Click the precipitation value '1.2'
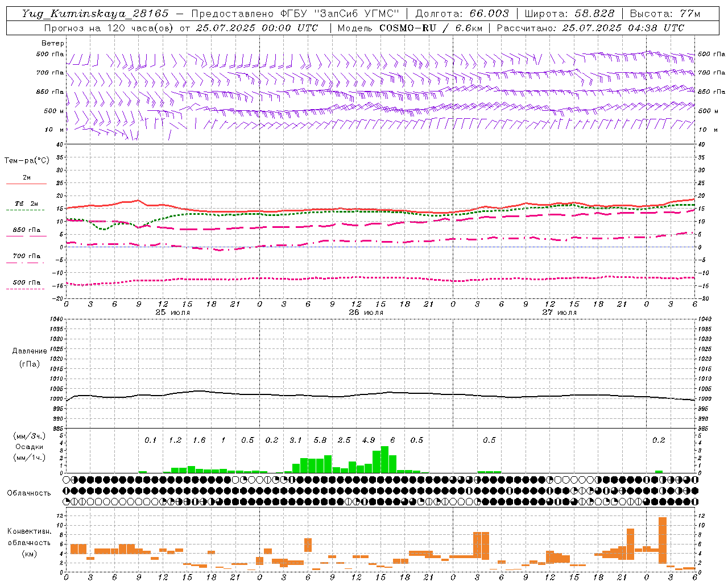The image size is (728, 582). [x=175, y=440]
